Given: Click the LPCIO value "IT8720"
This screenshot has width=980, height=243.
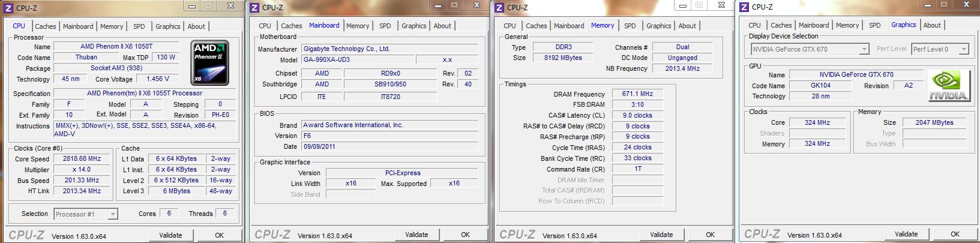Looking at the screenshot, I should pyautogui.click(x=390, y=97).
